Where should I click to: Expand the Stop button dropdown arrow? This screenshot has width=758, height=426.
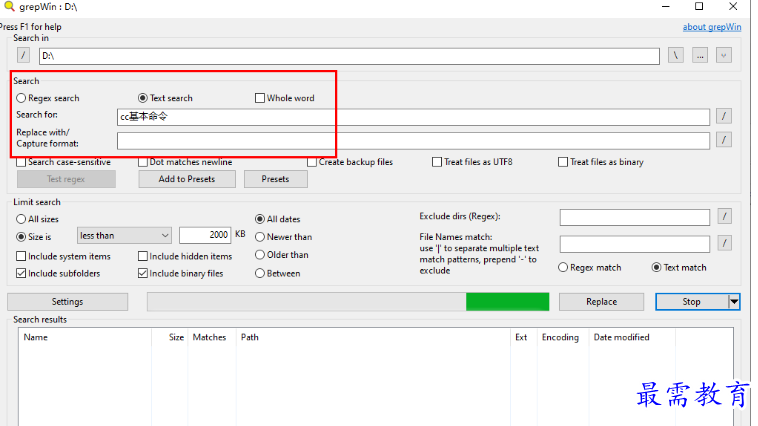(734, 302)
